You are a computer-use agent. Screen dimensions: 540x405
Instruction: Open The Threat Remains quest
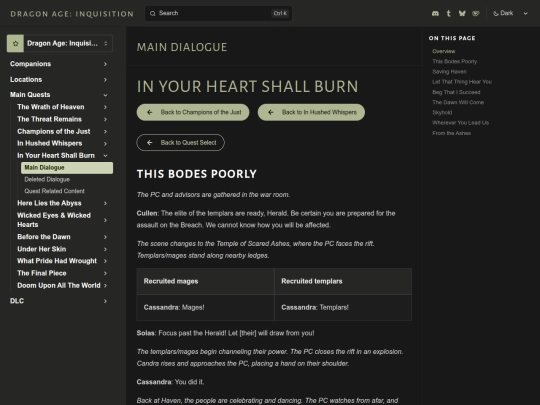tap(49, 119)
